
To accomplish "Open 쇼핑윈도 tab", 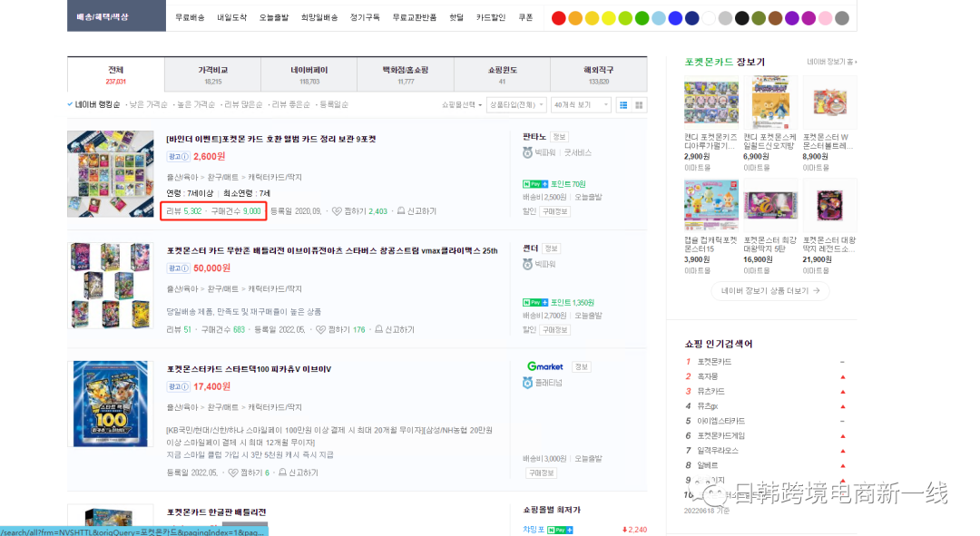I will pos(503,74).
